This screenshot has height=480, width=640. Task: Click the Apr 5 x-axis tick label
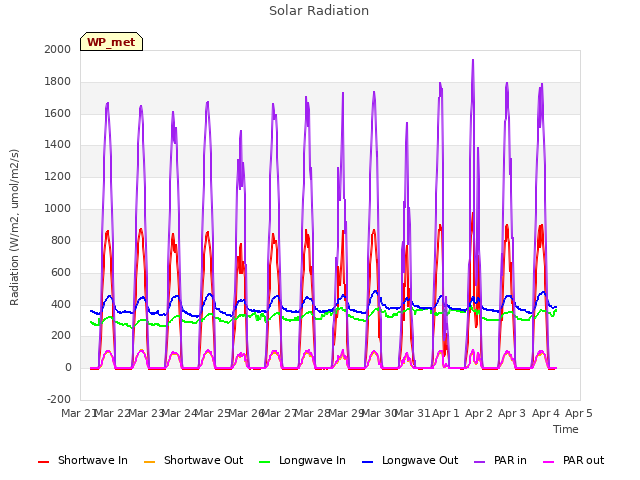(579, 413)
